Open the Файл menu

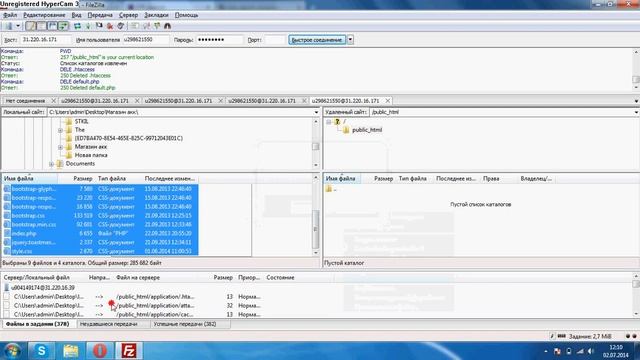click(x=10, y=15)
